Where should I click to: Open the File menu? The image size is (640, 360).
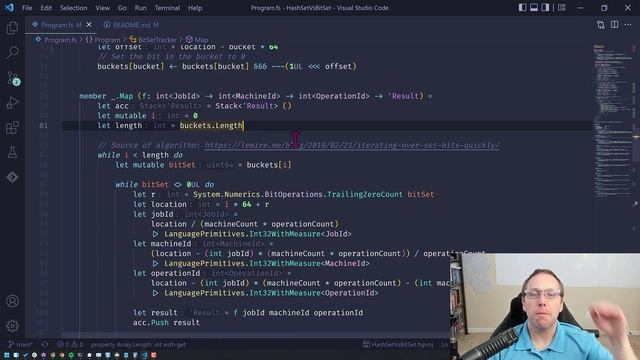pos(27,8)
